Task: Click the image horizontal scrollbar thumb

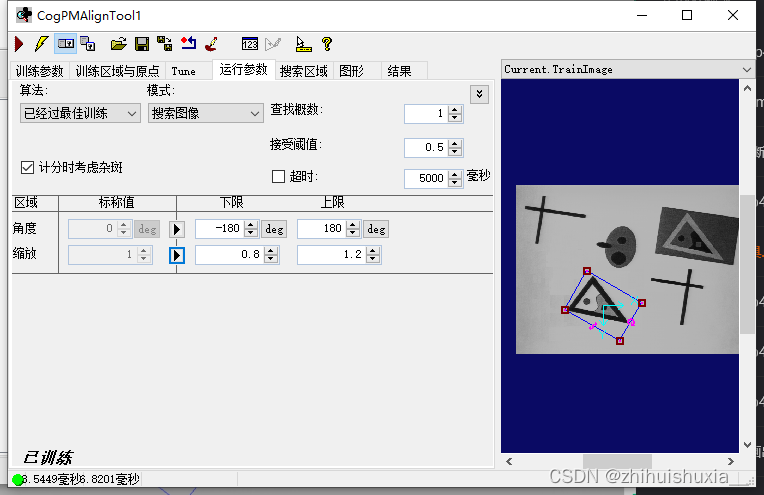Action: pyautogui.click(x=617, y=461)
